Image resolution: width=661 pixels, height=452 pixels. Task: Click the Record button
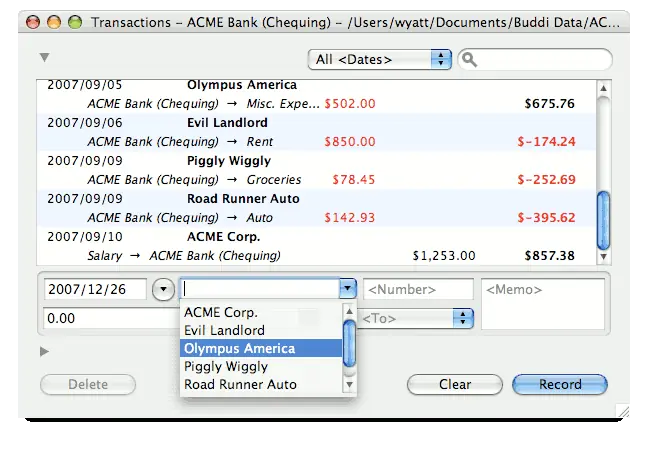point(560,384)
